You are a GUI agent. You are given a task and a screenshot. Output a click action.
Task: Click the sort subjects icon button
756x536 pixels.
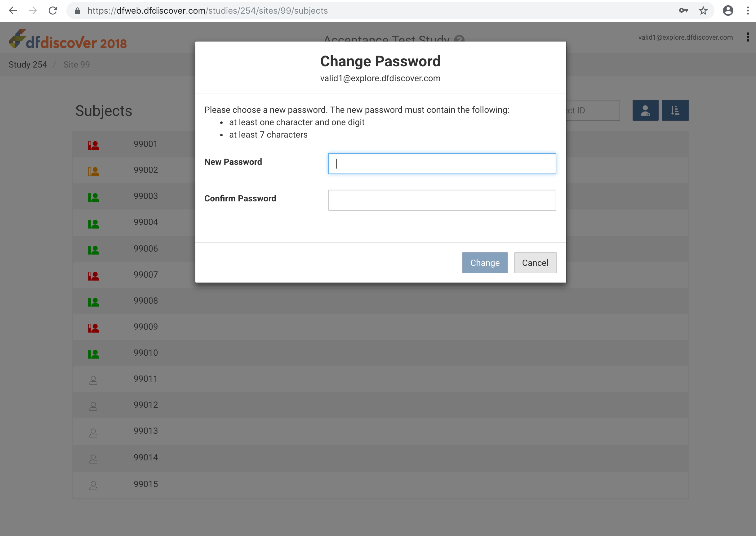675,110
